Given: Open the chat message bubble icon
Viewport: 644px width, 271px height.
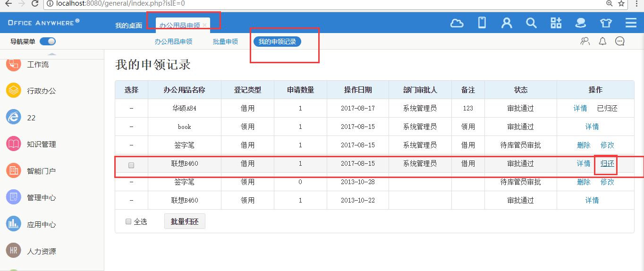Looking at the screenshot, I should click(620, 42).
